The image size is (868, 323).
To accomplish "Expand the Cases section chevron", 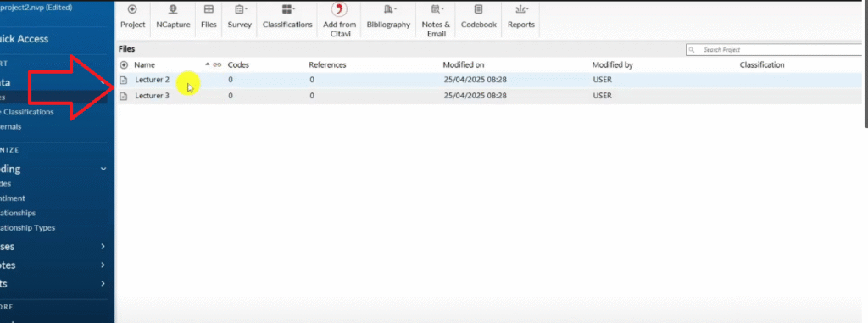I will (103, 247).
